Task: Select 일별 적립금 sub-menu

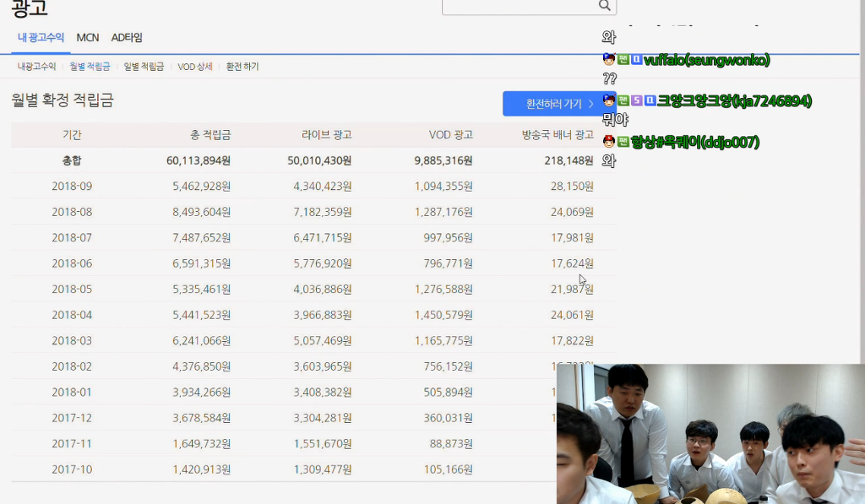Action: [x=144, y=66]
